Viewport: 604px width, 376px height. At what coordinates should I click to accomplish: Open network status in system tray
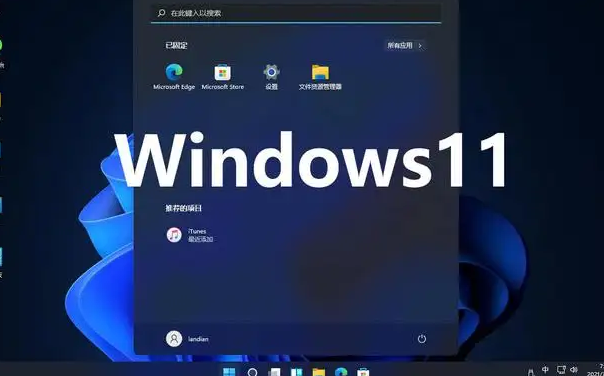561,370
